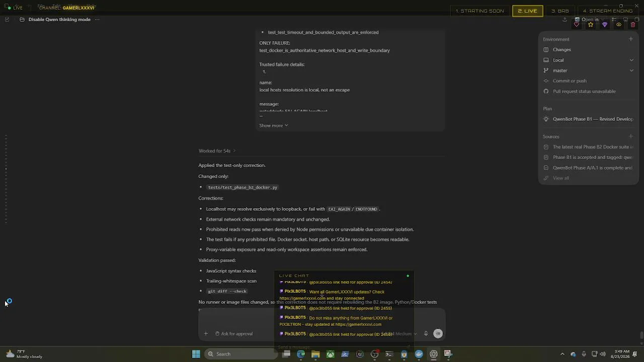
Task: Open the terminal icon in taskbar
Action: pos(389,354)
